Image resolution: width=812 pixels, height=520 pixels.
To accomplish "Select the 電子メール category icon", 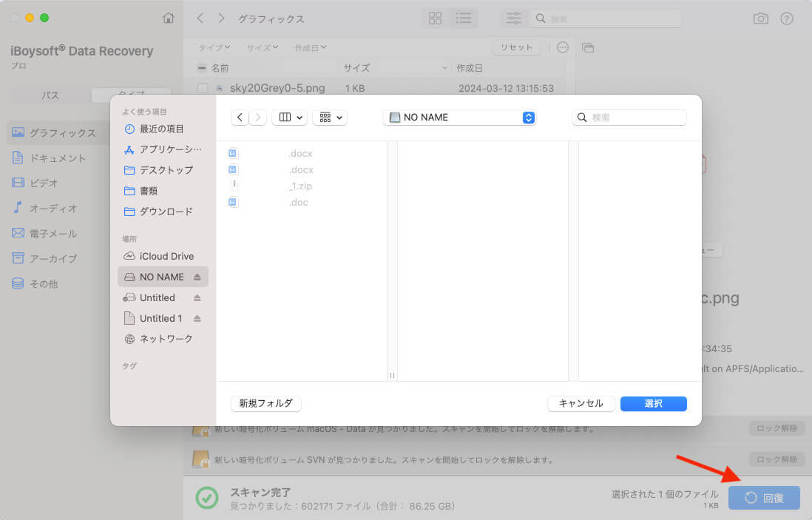I will tap(19, 233).
